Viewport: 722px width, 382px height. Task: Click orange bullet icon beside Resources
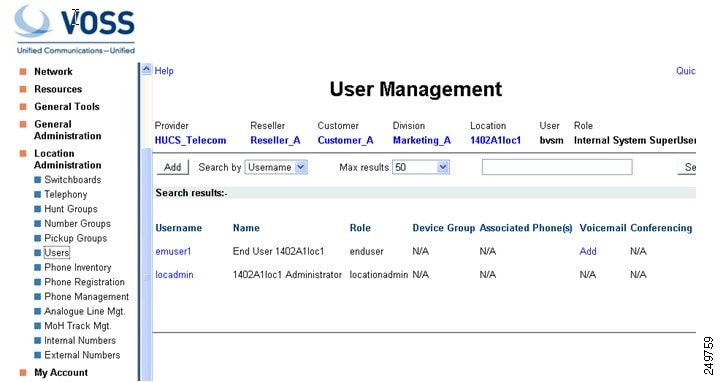(23, 89)
